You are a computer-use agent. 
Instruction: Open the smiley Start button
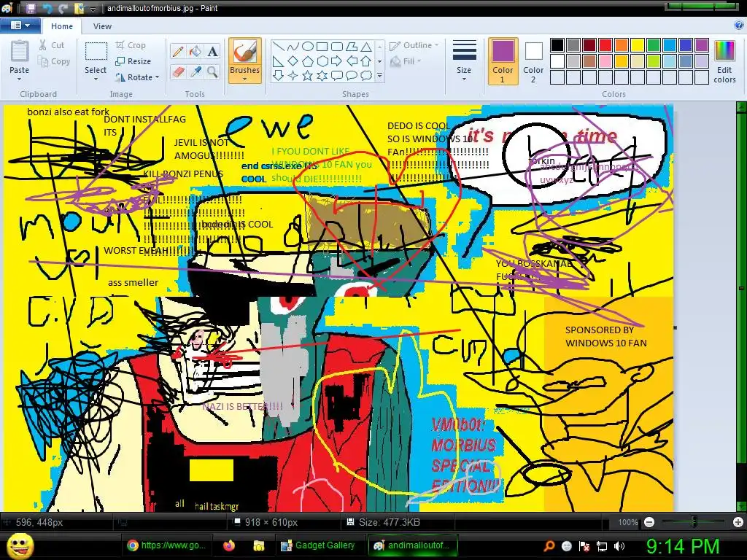tap(20, 545)
